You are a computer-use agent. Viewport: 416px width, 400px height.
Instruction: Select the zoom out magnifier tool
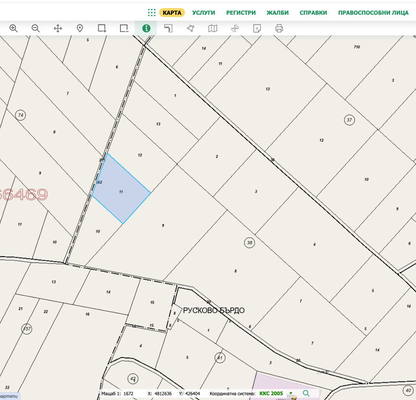[36, 28]
